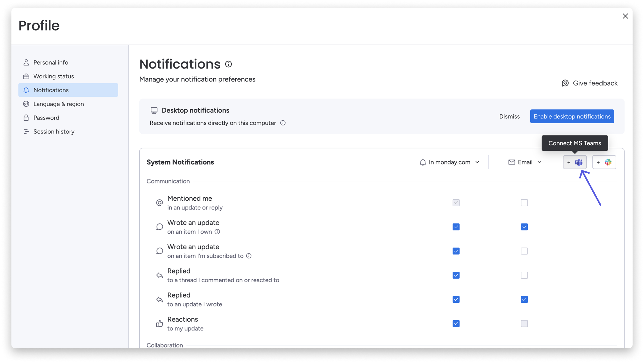Click the Mentioned me @ icon
Screen dimensions: 644x363
tap(159, 203)
